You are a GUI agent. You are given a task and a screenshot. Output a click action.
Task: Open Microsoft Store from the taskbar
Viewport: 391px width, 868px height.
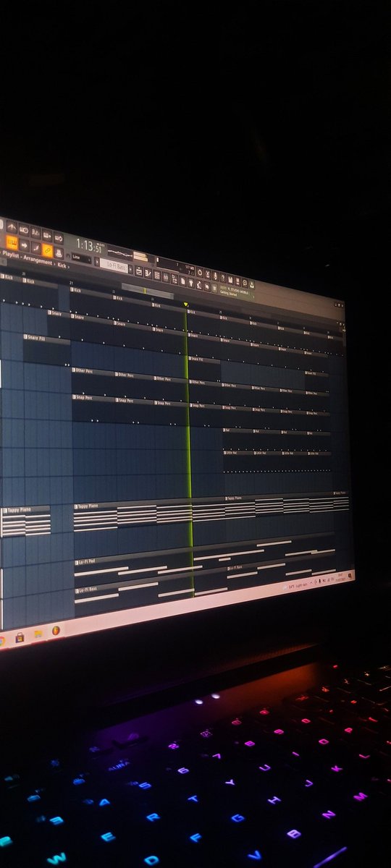click(20, 638)
